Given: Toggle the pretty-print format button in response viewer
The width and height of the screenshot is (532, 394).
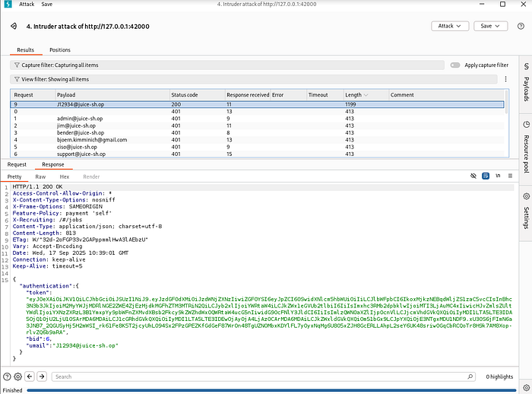Looking at the screenshot, I should (486, 176).
